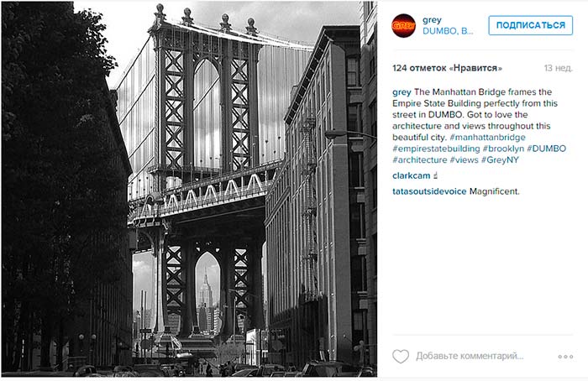
Task: Select the #views hashtag
Action: pos(464,160)
